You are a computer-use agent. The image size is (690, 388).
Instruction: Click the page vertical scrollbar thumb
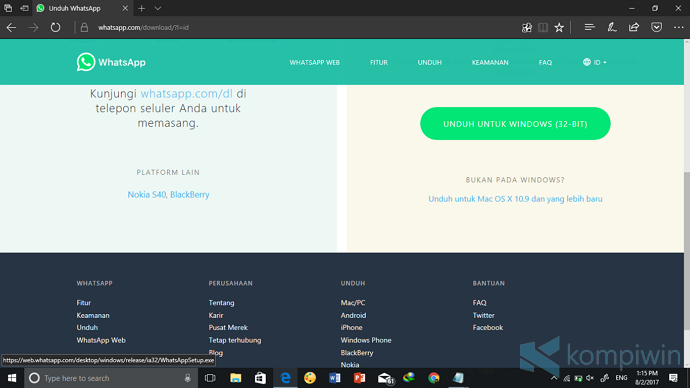click(x=686, y=251)
